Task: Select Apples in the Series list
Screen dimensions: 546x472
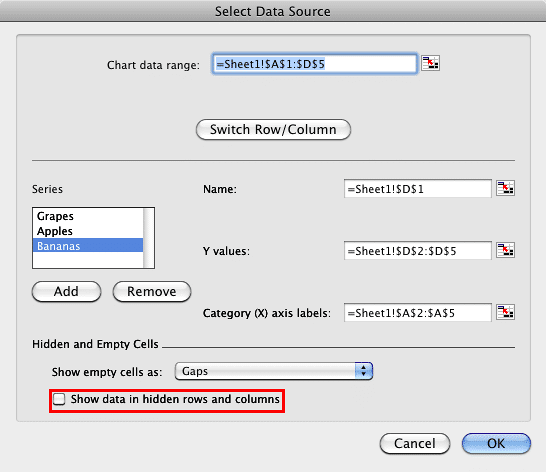Action: click(88, 231)
